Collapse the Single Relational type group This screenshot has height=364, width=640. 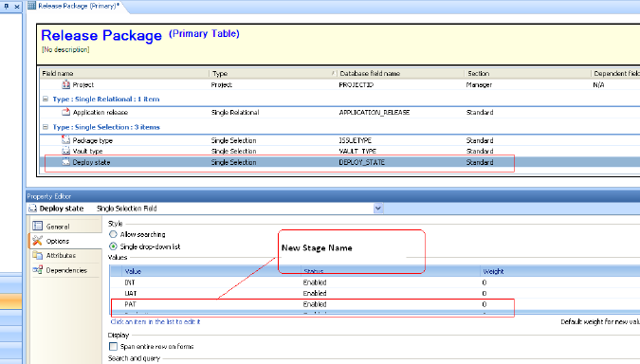point(46,99)
